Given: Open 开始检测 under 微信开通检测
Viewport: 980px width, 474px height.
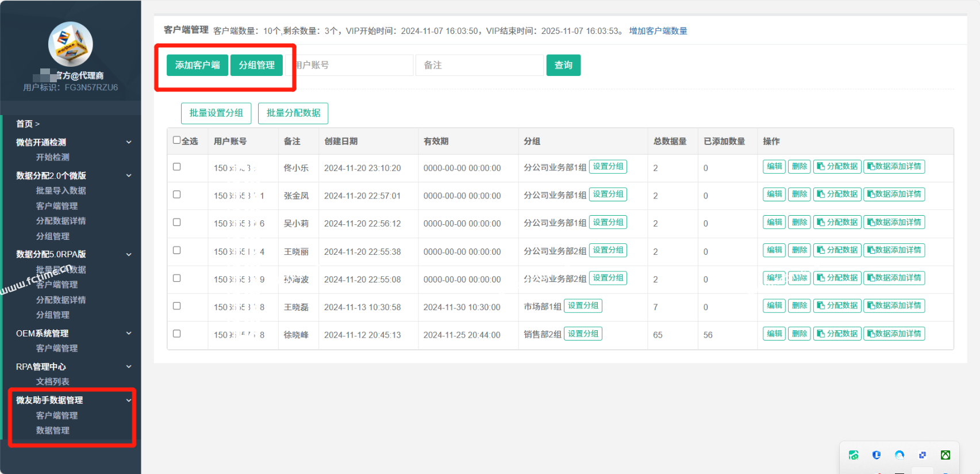Looking at the screenshot, I should pos(53,157).
